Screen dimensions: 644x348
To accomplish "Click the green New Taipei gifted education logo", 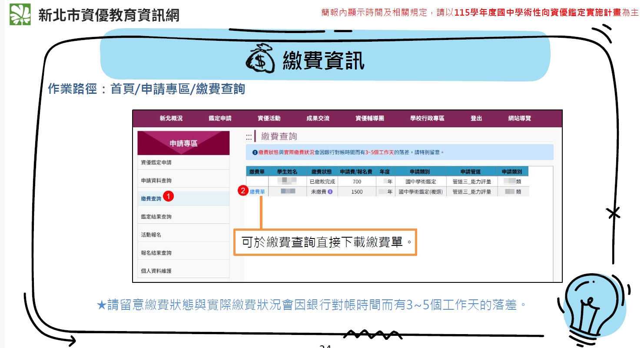I will point(20,14).
